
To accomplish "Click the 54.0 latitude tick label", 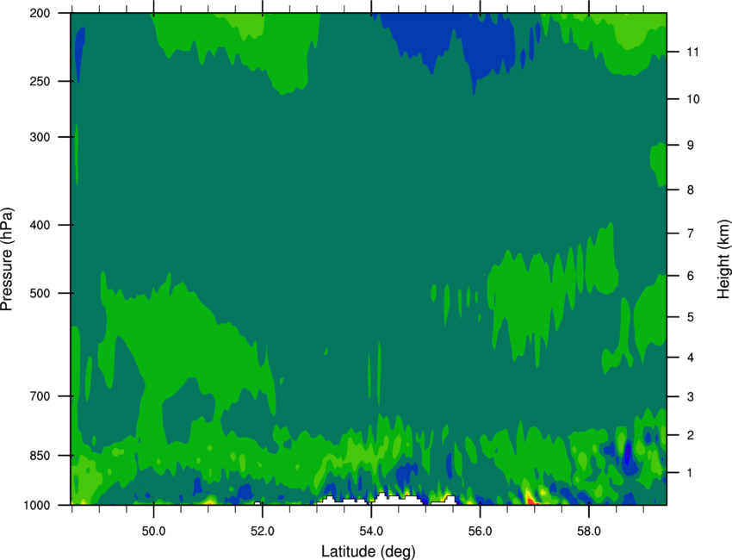I will point(371,532).
